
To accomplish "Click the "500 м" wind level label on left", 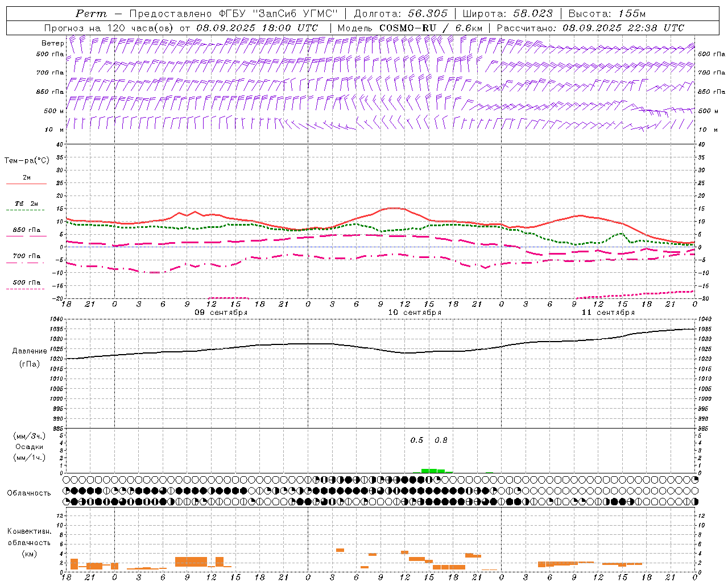I will click(x=54, y=111).
